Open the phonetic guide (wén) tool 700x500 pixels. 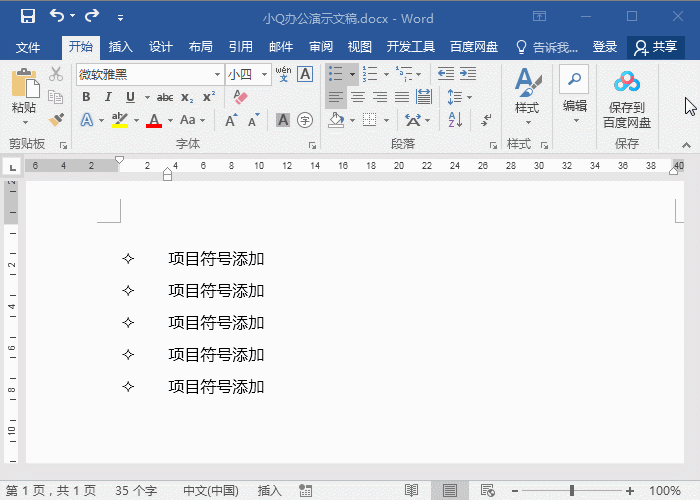[283, 74]
